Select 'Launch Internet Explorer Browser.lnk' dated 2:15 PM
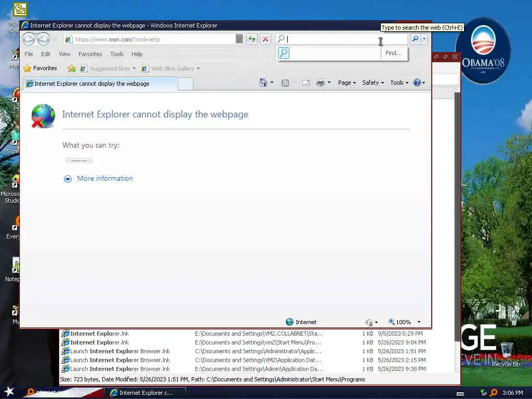 (243, 360)
